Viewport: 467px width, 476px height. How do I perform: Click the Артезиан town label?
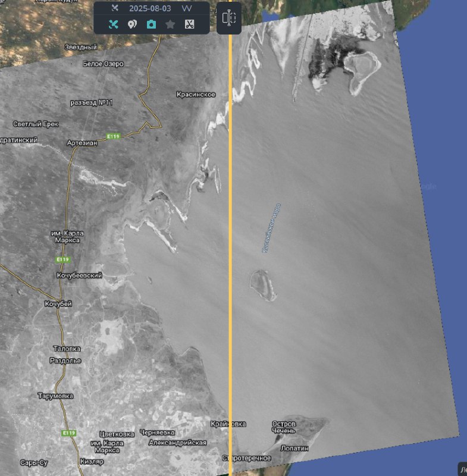point(82,143)
